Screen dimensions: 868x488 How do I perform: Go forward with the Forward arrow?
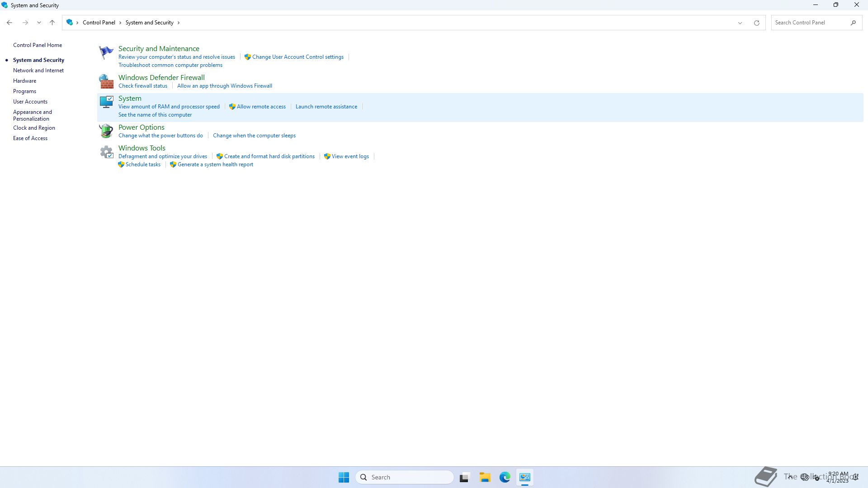tap(25, 23)
